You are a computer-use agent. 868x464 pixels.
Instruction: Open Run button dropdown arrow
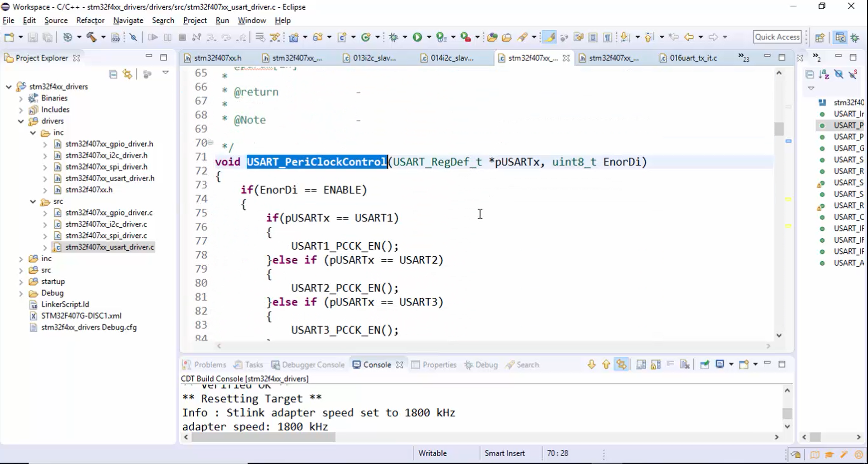429,37
